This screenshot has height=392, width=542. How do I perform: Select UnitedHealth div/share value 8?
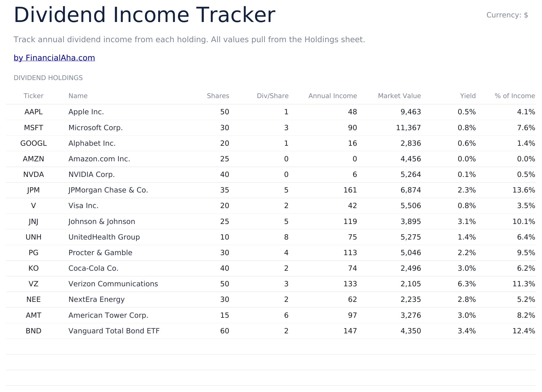pos(286,237)
